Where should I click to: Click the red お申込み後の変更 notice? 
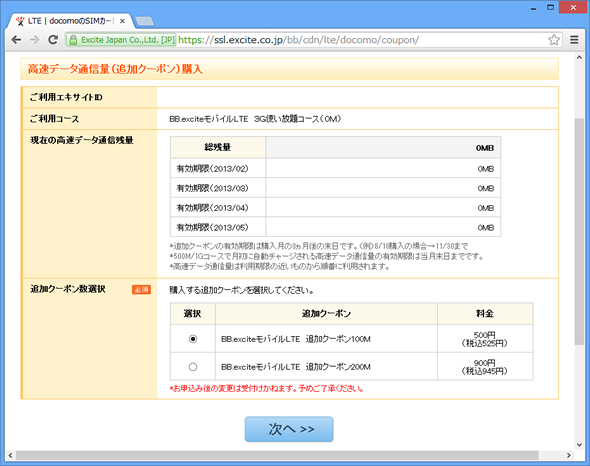(266, 388)
